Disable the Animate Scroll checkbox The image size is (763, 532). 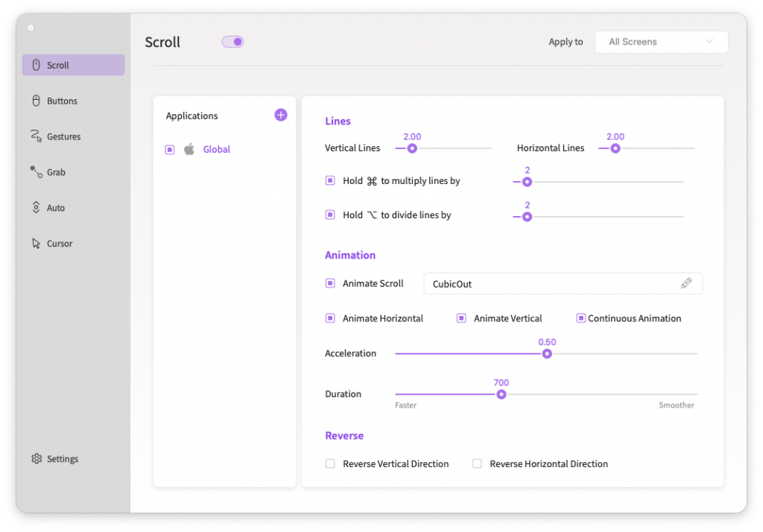(330, 283)
